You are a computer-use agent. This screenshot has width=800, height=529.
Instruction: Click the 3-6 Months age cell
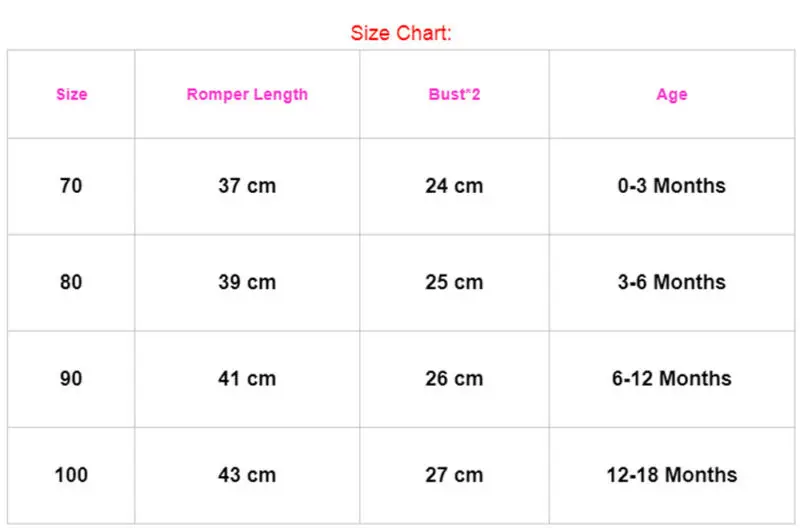(x=671, y=282)
